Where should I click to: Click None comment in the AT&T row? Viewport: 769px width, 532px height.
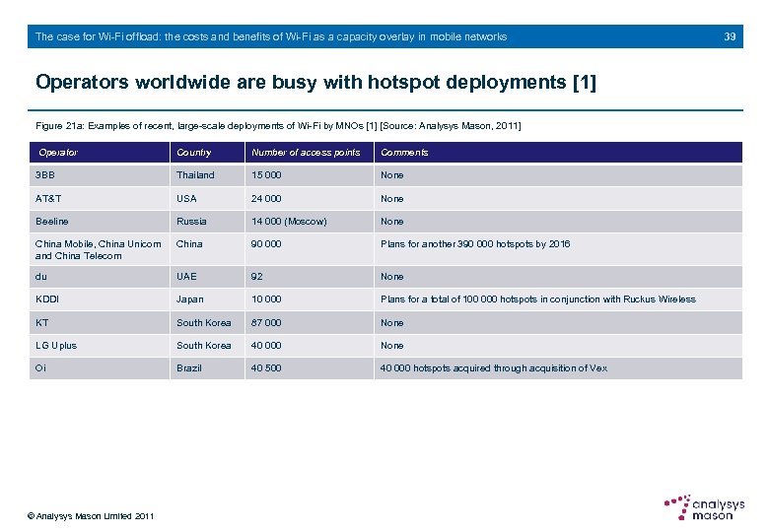[x=391, y=198]
